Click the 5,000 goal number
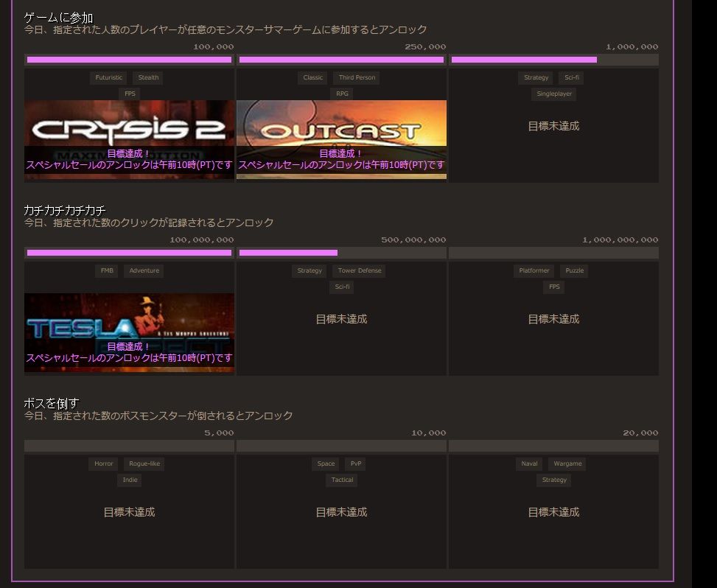Viewport: 717px width, 588px height. coord(219,433)
